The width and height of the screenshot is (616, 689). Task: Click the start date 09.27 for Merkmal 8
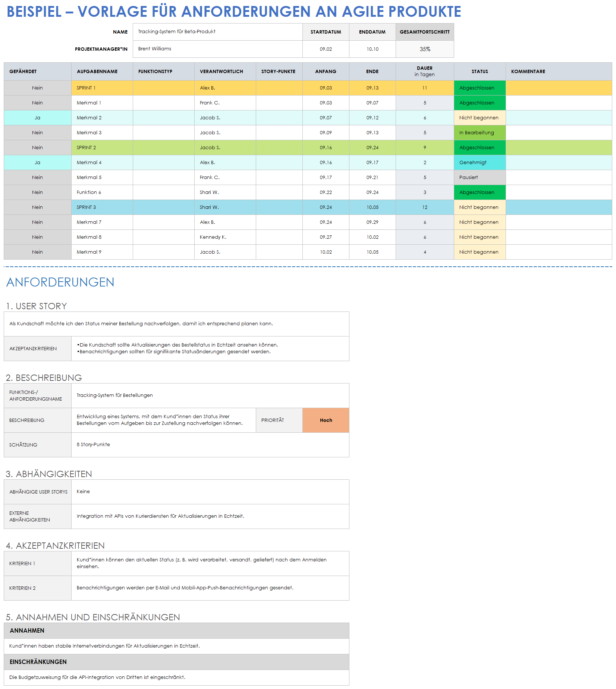[326, 237]
